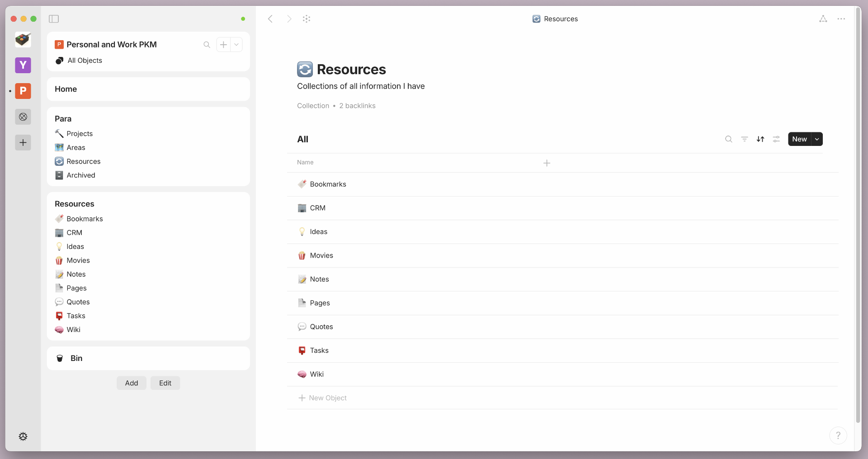Open All Objects view
Image resolution: width=868 pixels, height=459 pixels.
click(x=85, y=61)
